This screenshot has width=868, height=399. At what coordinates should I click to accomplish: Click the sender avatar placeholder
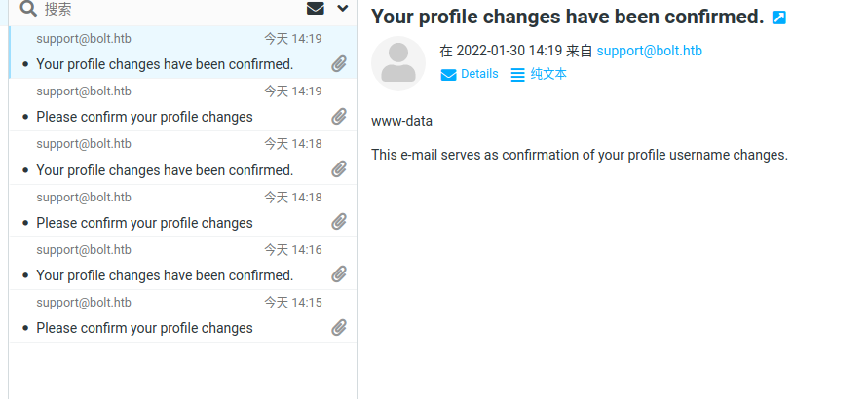click(397, 63)
